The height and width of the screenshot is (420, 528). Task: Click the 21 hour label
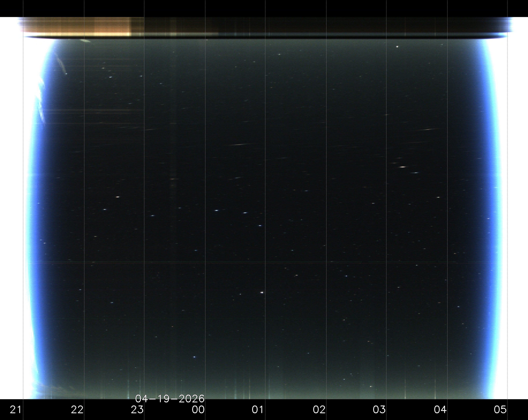pyautogui.click(x=15, y=409)
